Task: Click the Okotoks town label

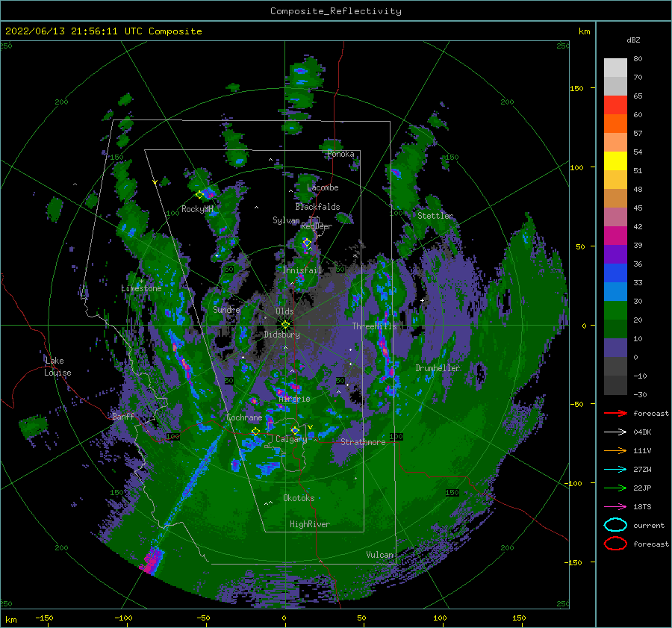Action: pos(299,498)
